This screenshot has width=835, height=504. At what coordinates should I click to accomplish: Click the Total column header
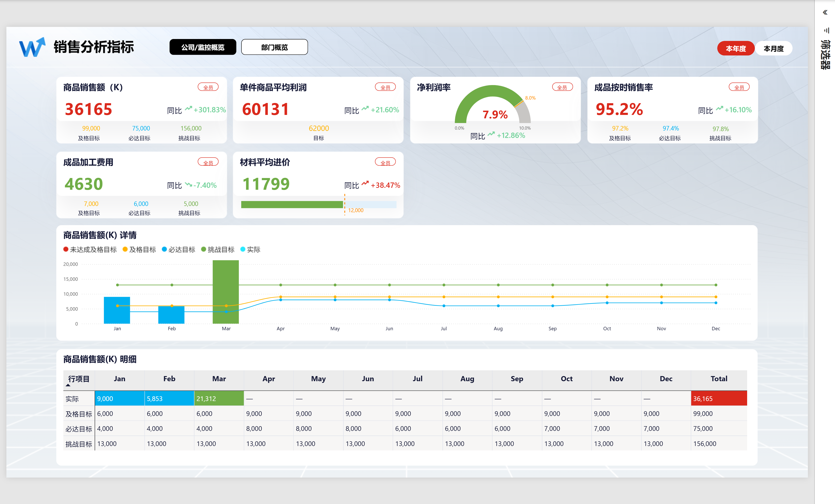(x=719, y=379)
